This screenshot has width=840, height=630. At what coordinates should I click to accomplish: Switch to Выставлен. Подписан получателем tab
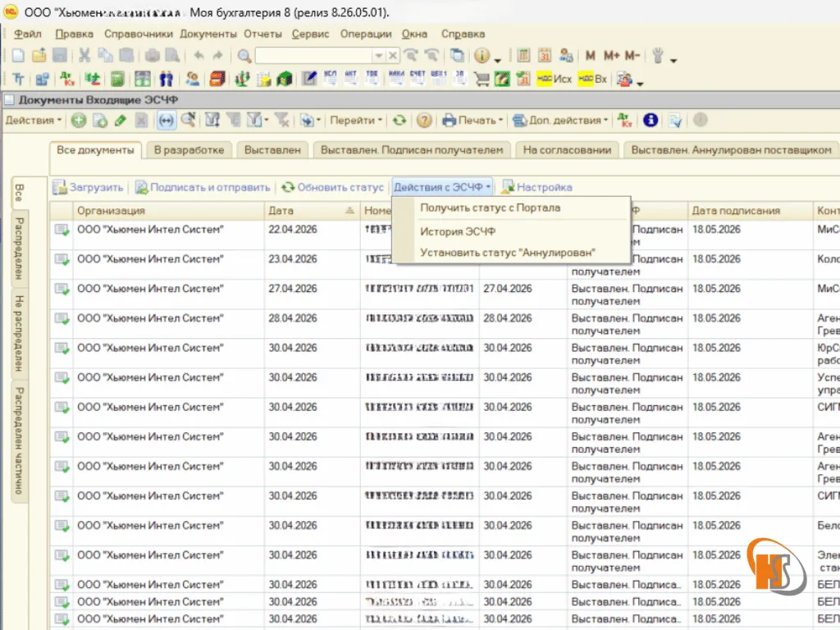[412, 150]
